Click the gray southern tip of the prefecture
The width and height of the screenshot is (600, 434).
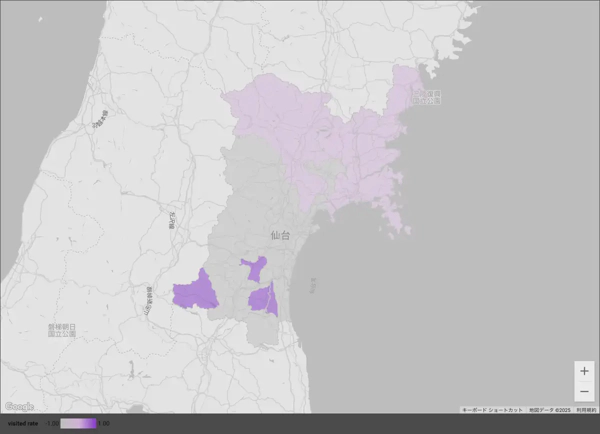[x=262, y=335]
